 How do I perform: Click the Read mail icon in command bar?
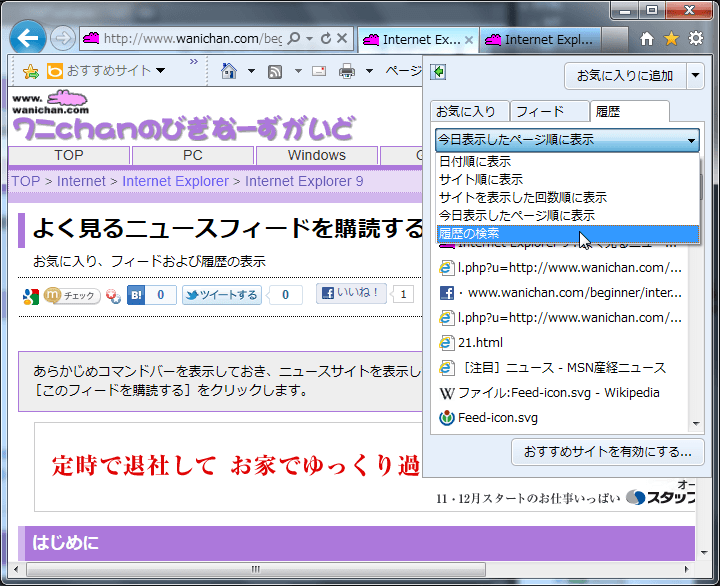tap(319, 71)
